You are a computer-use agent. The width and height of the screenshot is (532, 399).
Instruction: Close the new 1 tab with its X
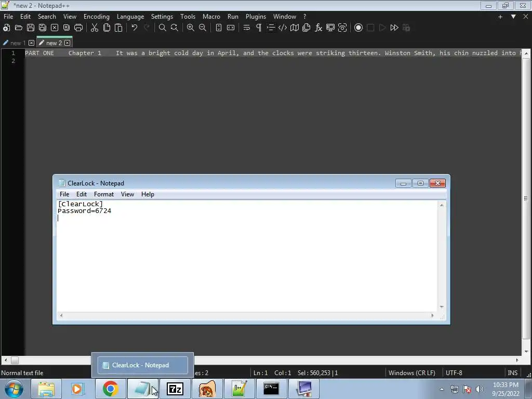point(31,43)
